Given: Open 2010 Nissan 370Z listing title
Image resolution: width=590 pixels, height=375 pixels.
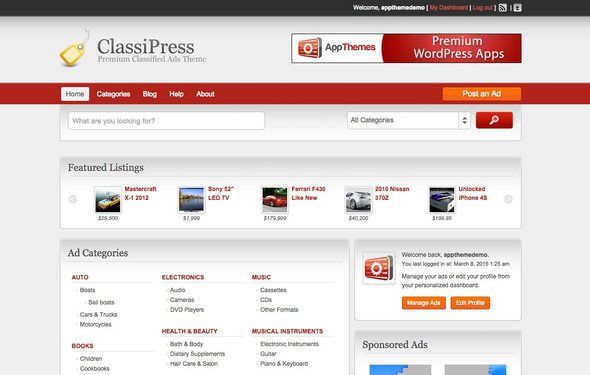Looking at the screenshot, I should click(x=392, y=193).
